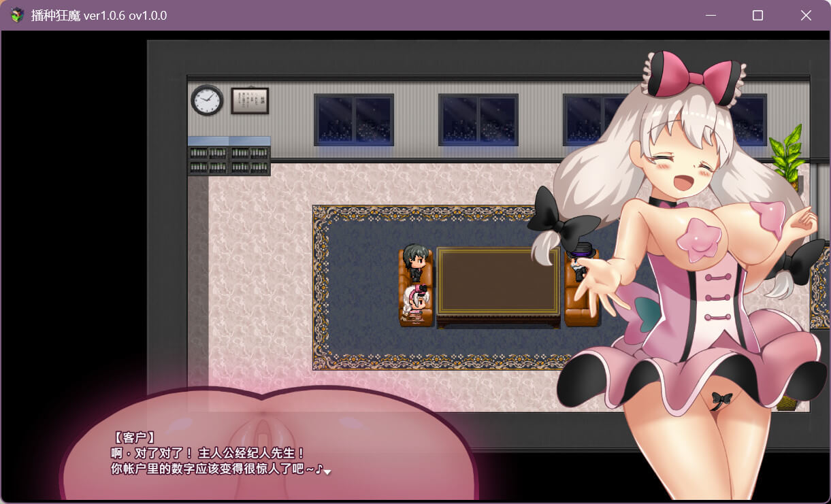
Task: Click the speaker name 【客户】
Action: tap(133, 437)
